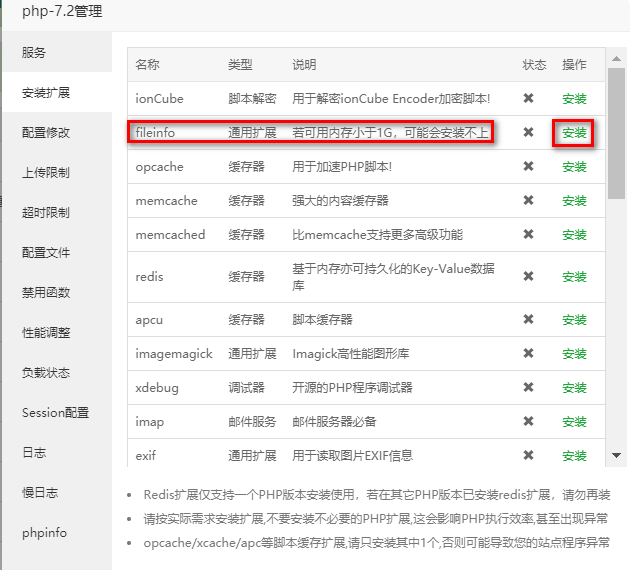Click the opcache extension name
The width and height of the screenshot is (630, 570).
[160, 167]
